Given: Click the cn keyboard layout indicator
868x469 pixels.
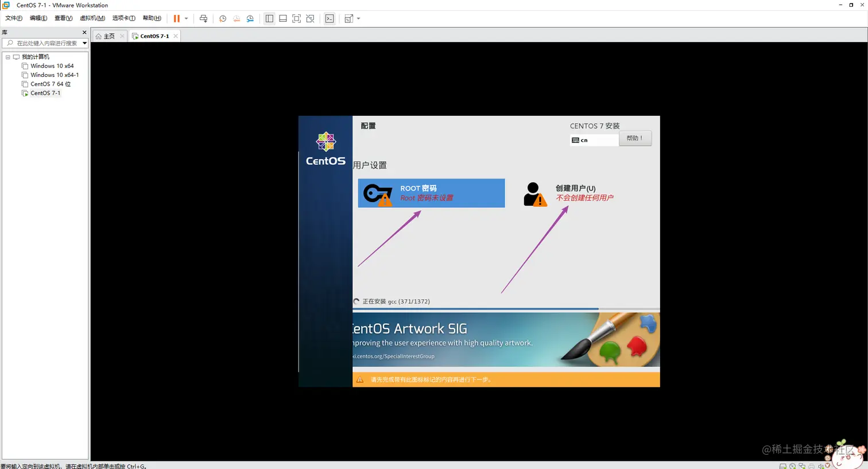Looking at the screenshot, I should point(594,140).
